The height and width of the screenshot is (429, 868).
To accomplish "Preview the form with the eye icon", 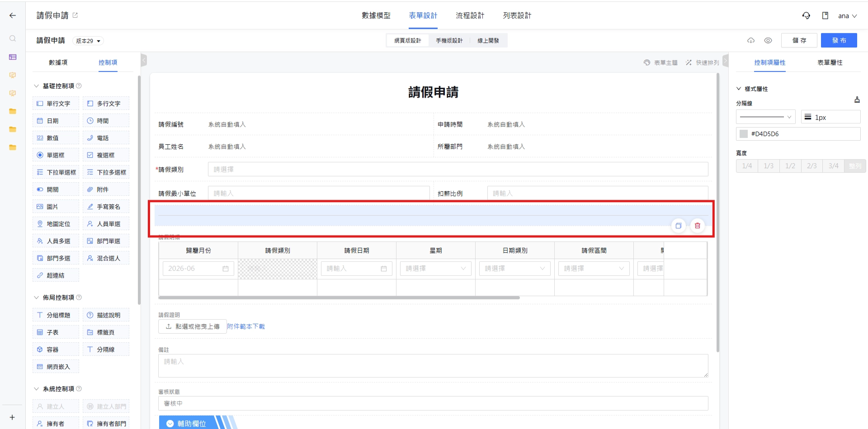I will [x=768, y=41].
